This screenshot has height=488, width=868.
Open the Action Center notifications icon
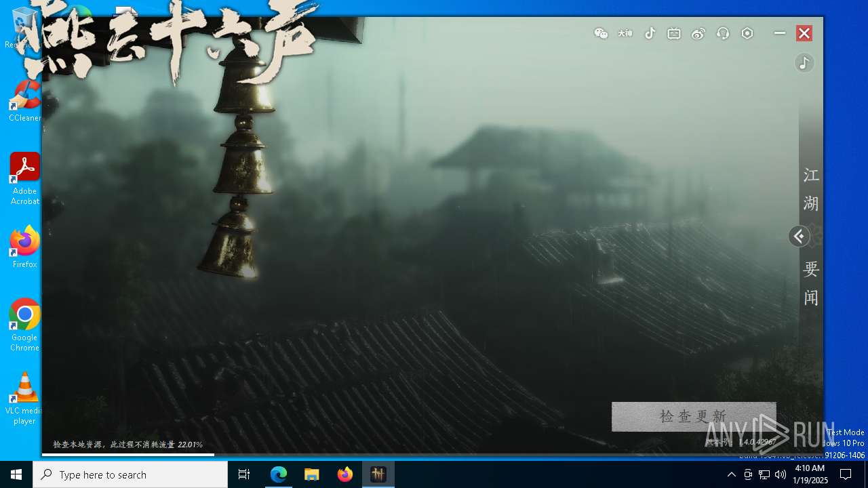pos(846,474)
